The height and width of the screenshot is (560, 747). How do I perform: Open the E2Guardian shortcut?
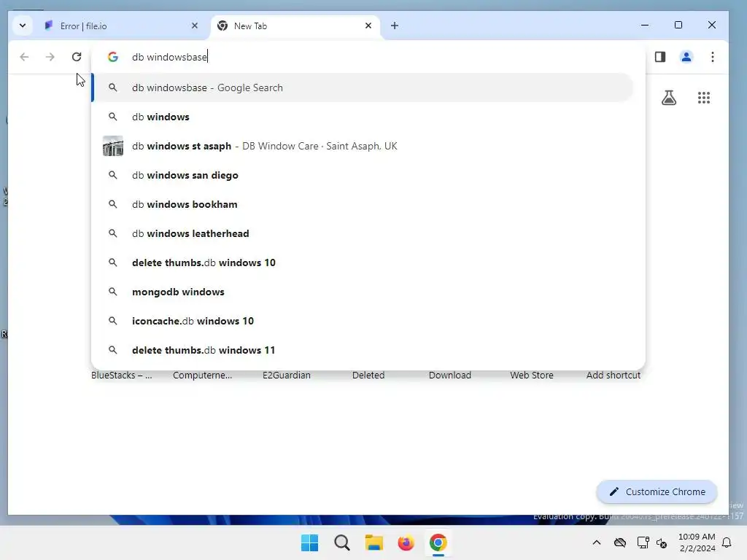[x=286, y=376]
